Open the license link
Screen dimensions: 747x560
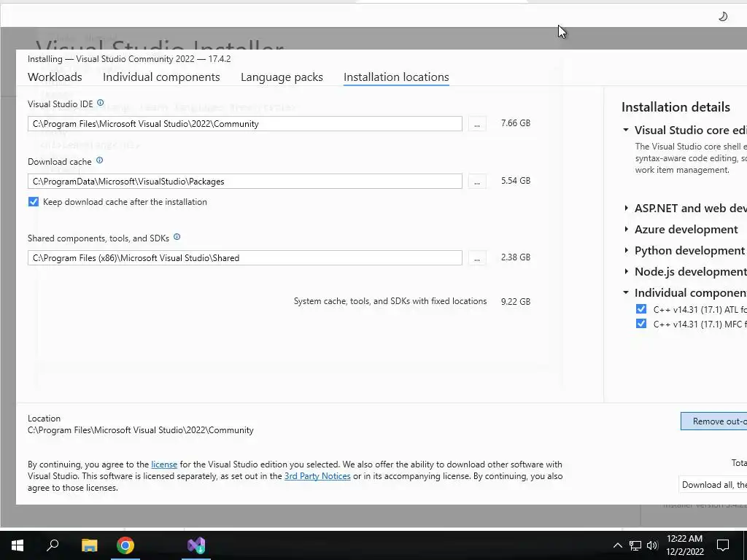tap(164, 464)
